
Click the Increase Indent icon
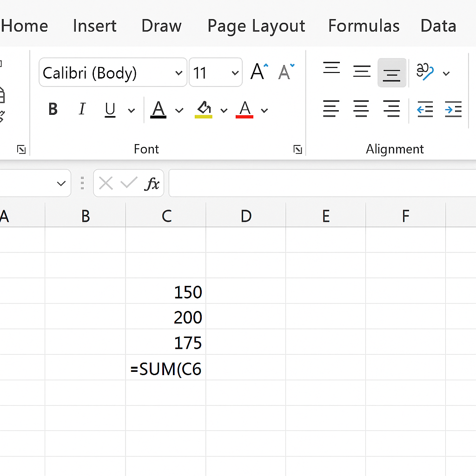tap(453, 110)
